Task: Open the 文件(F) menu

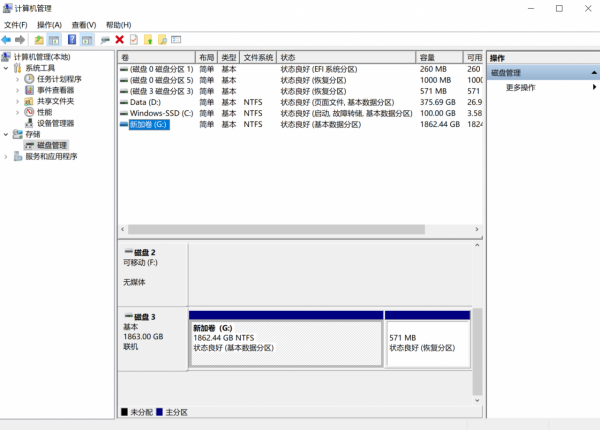Action: coord(16,25)
